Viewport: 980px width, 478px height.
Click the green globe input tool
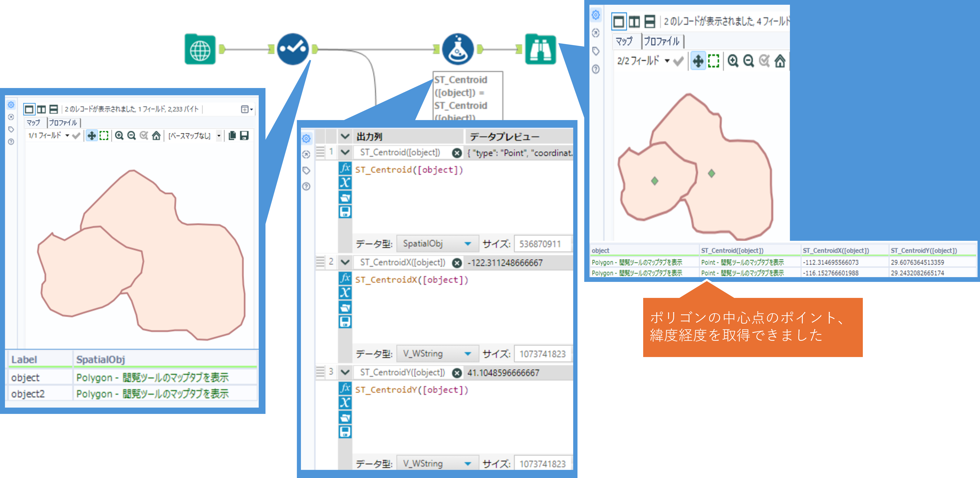click(x=200, y=49)
